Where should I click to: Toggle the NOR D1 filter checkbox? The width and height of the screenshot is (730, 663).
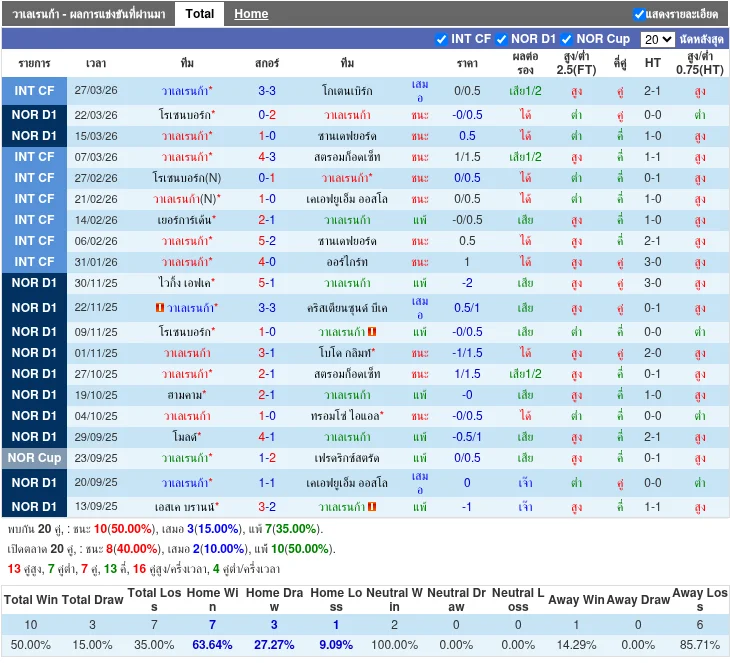click(502, 39)
